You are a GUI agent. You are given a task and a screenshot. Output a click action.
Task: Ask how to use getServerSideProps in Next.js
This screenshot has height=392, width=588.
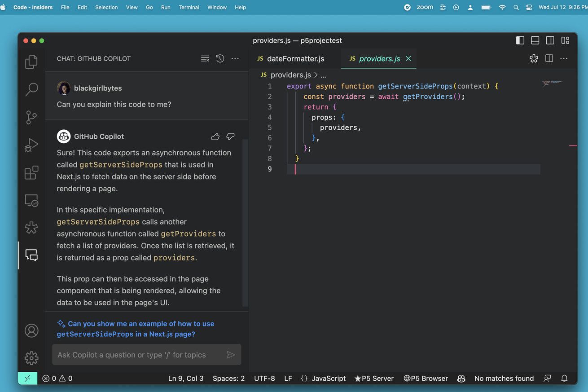click(x=136, y=329)
